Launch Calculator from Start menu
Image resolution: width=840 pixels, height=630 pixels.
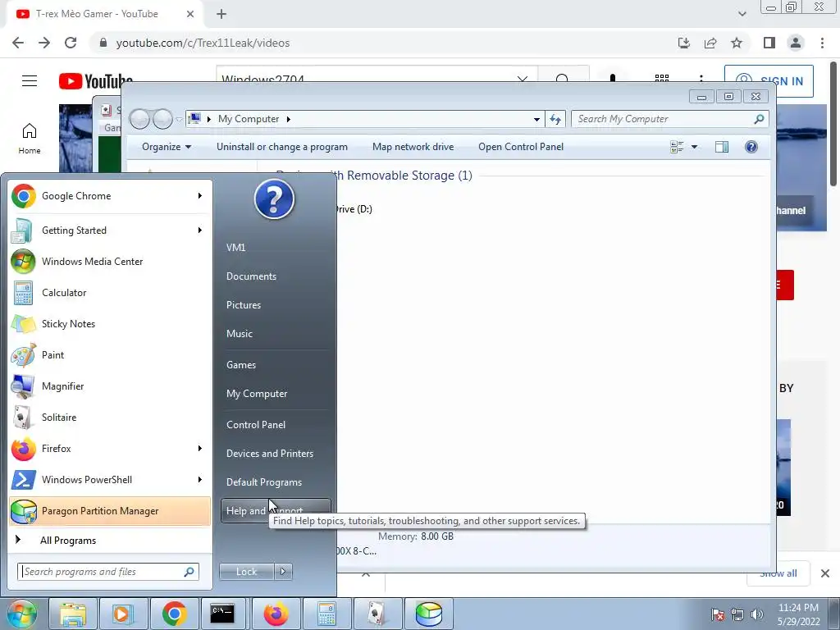pyautogui.click(x=110, y=293)
